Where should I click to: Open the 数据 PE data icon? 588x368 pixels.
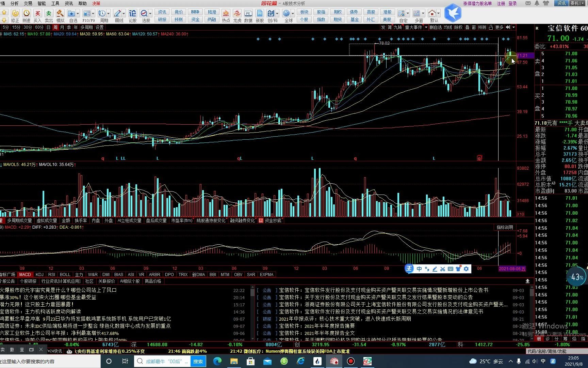click(x=248, y=13)
